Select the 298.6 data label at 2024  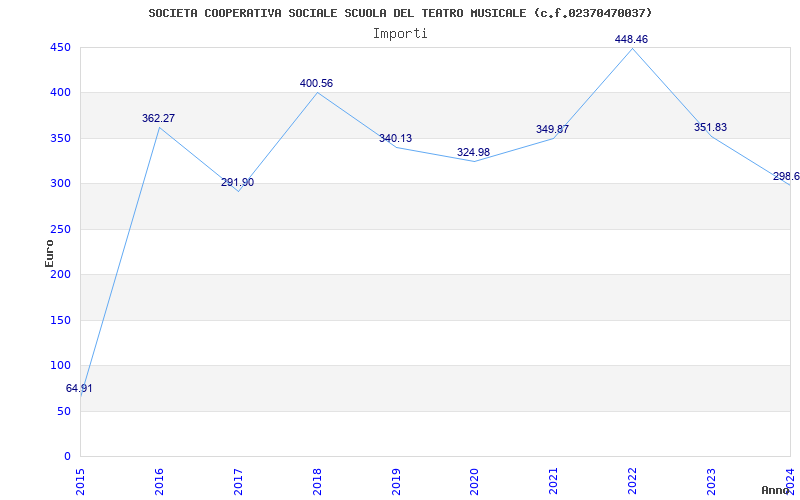click(x=786, y=177)
